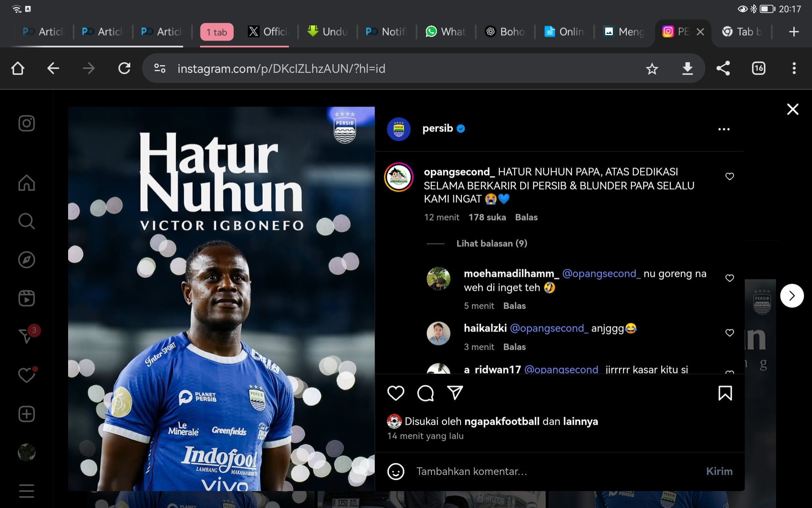
Task: Switch to WhatsApp tab
Action: (x=446, y=32)
